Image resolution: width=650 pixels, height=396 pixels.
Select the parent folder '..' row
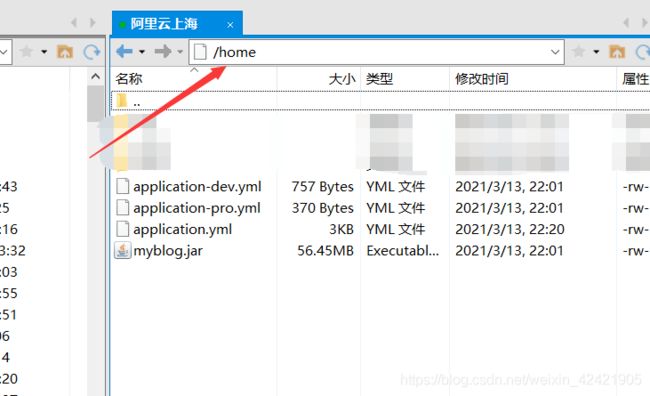pos(380,101)
